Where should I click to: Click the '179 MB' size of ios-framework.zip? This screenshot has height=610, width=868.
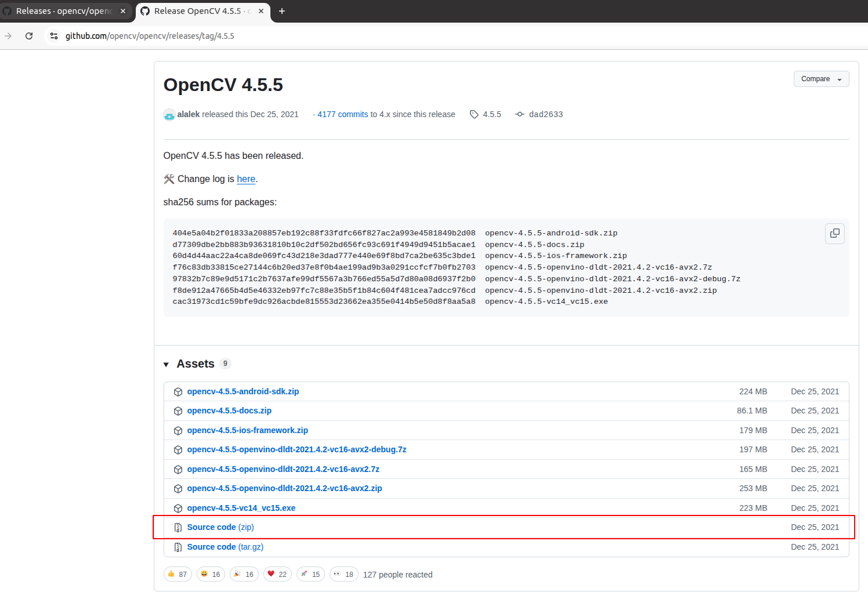(753, 430)
